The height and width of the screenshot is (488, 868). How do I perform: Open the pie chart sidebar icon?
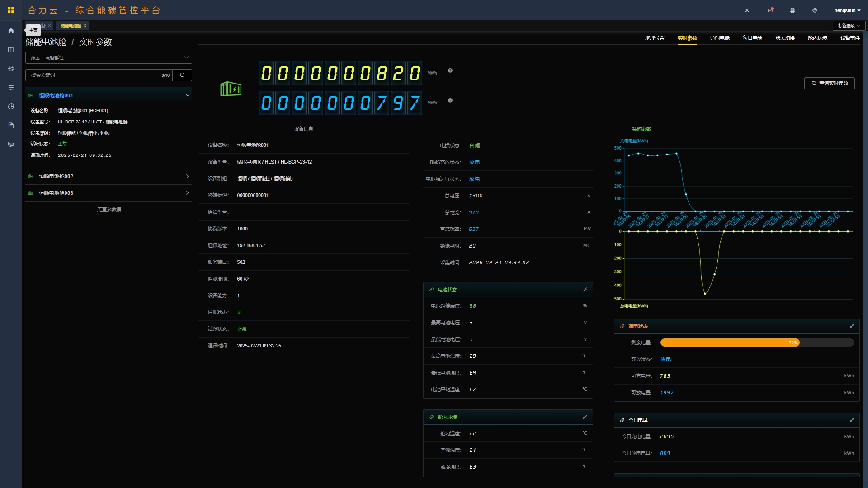[11, 107]
